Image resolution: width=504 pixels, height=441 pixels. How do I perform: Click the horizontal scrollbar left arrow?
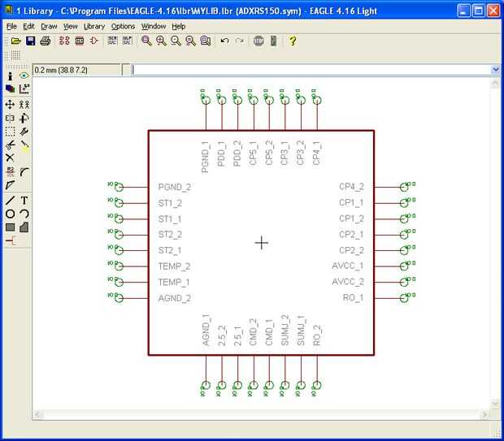(x=37, y=414)
